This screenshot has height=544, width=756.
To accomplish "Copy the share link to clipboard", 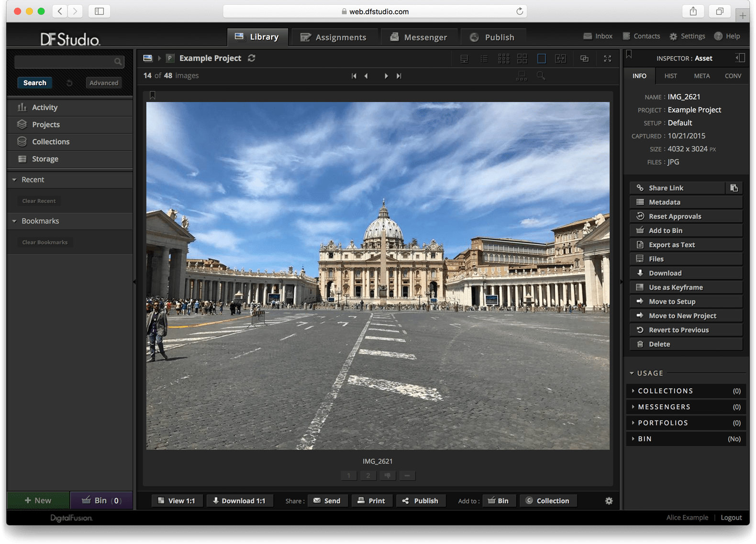I will coord(734,188).
